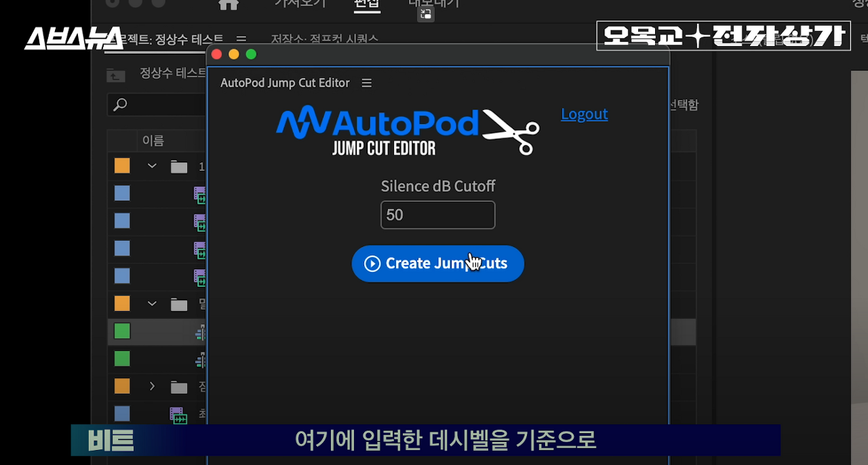Collapse the 말 bin's expand arrow
868x465 pixels.
[152, 303]
